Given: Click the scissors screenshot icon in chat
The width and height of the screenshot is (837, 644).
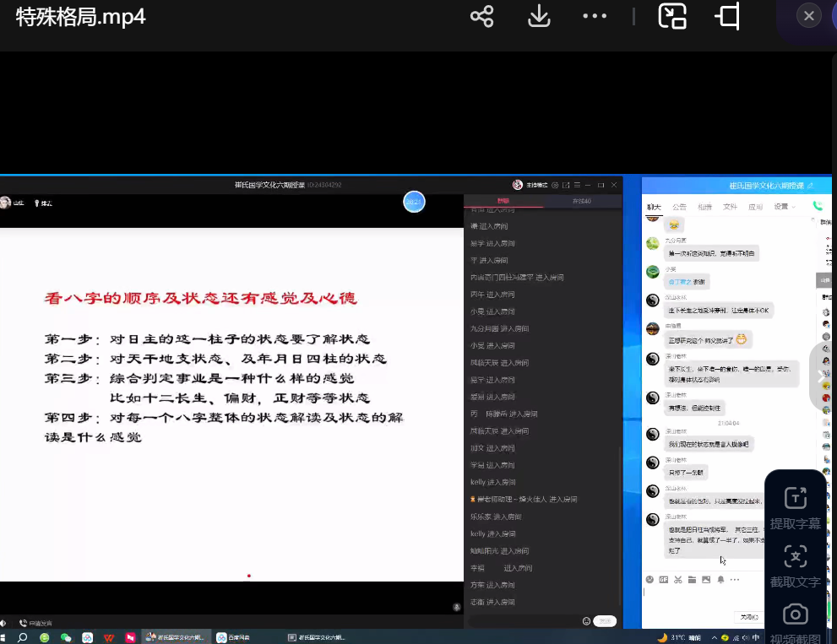Looking at the screenshot, I should 677,580.
